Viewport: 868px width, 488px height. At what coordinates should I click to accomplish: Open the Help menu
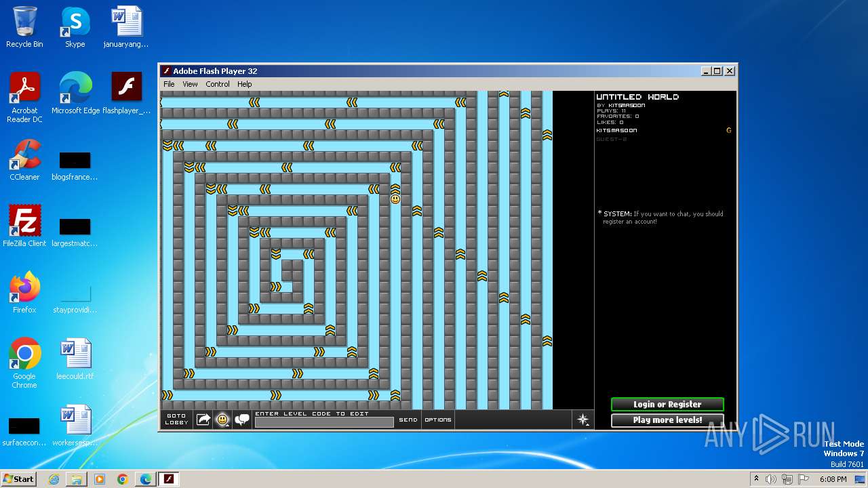[244, 84]
